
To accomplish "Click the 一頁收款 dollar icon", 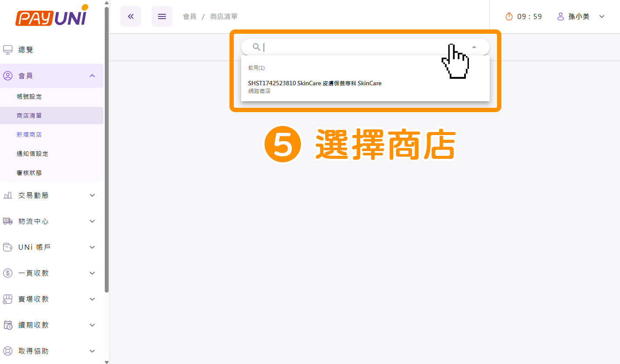I will click(x=8, y=273).
